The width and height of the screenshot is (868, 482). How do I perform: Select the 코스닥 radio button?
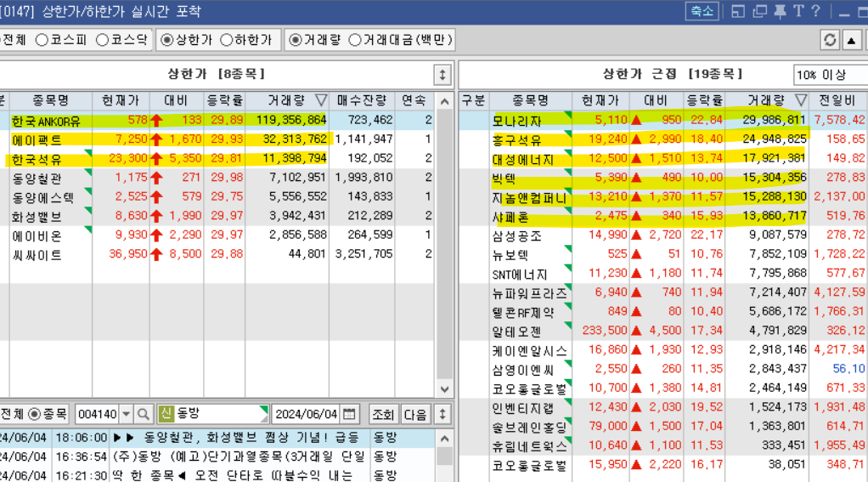[102, 40]
